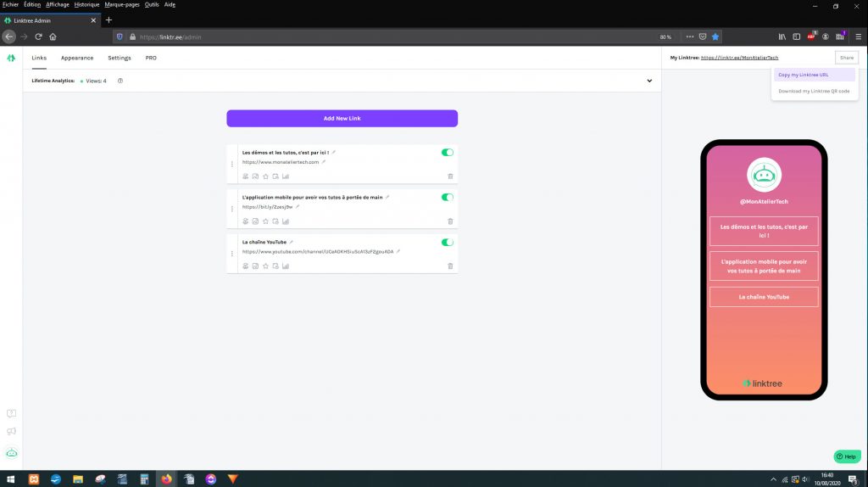
Task: Click the Help button
Action: [x=847, y=456]
